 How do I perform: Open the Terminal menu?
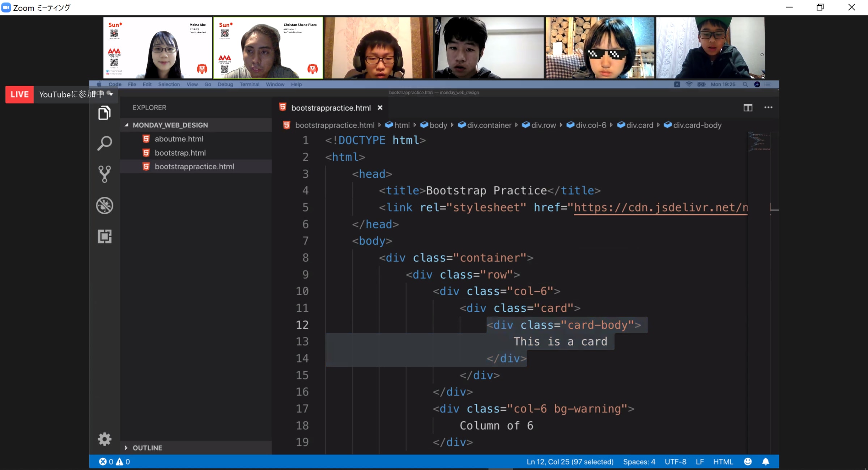(249, 84)
